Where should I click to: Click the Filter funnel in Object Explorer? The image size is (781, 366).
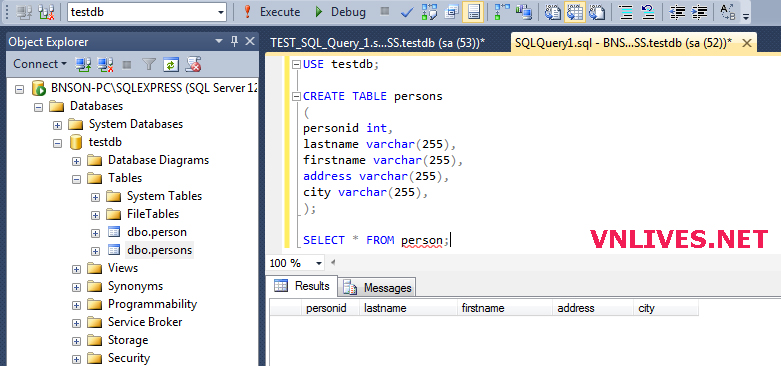click(149, 64)
